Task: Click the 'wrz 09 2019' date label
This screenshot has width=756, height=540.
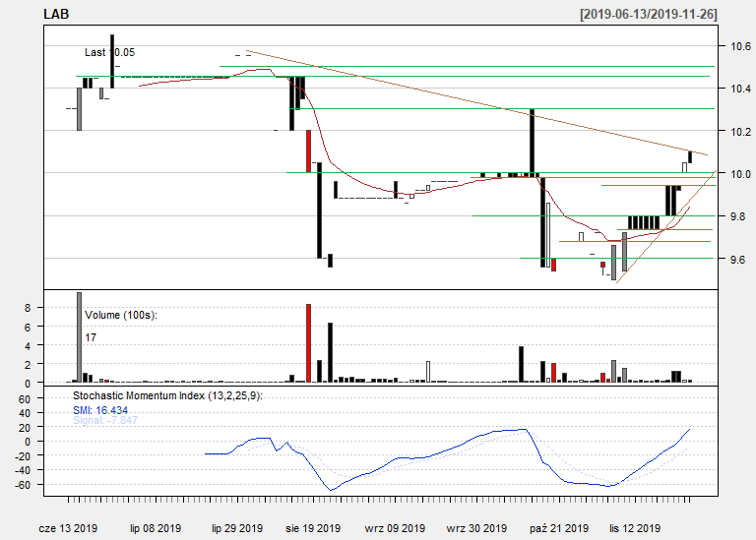Action: coord(395,528)
